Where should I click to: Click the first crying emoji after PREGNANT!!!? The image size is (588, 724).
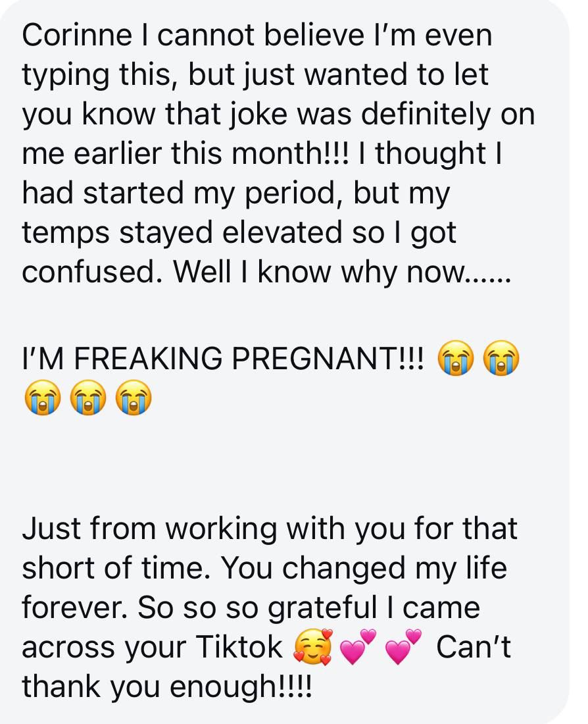(x=454, y=359)
